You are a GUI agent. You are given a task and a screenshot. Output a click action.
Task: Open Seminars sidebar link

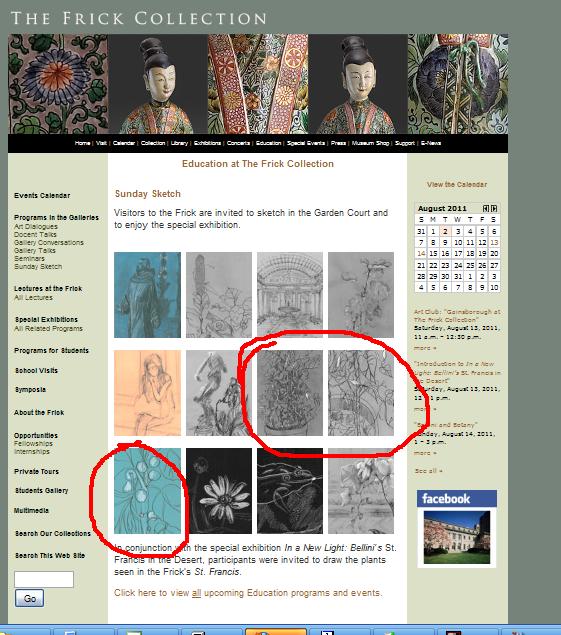click(x=29, y=258)
